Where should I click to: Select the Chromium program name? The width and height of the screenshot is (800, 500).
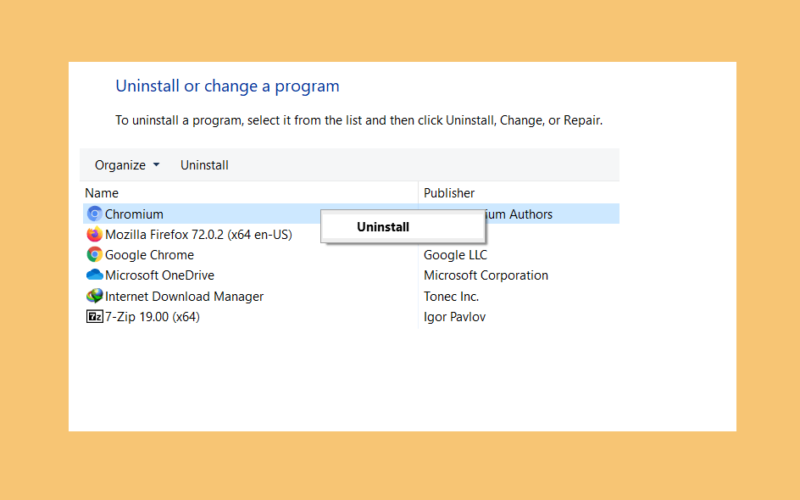[x=134, y=214]
